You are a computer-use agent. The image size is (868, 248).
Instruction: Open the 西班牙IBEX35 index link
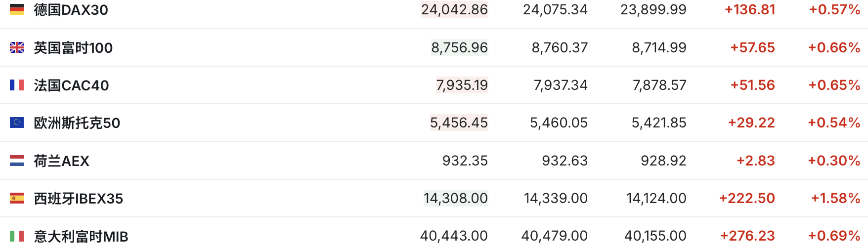tap(78, 199)
